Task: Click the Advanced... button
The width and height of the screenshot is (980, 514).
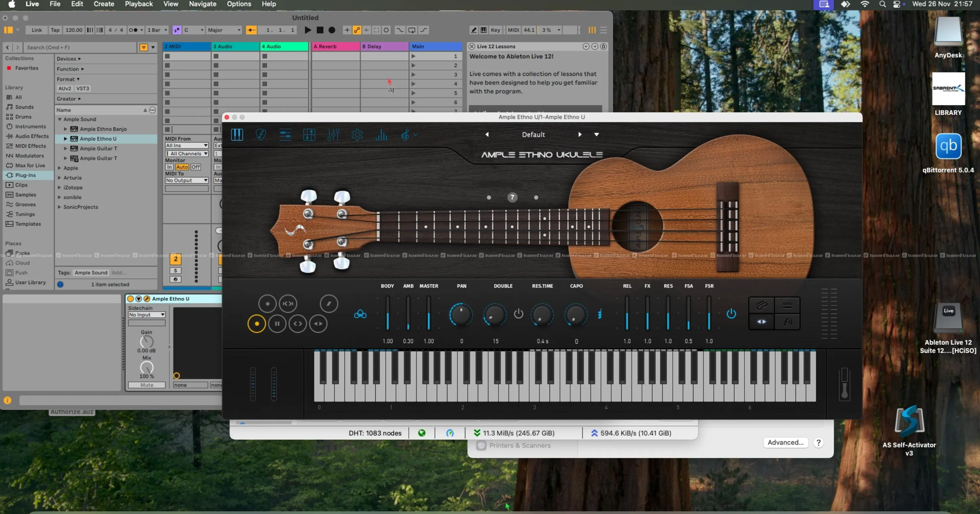Action: click(786, 443)
